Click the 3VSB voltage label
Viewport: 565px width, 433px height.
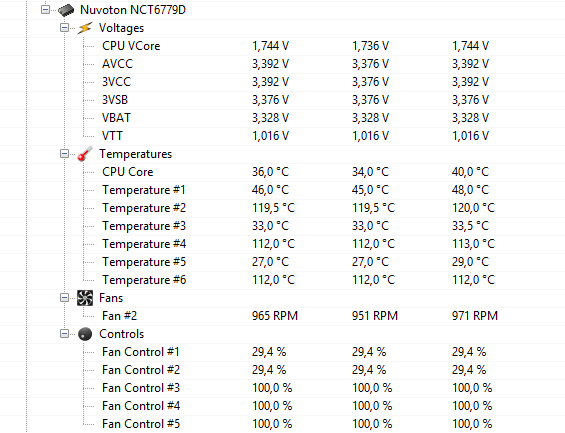tap(115, 100)
